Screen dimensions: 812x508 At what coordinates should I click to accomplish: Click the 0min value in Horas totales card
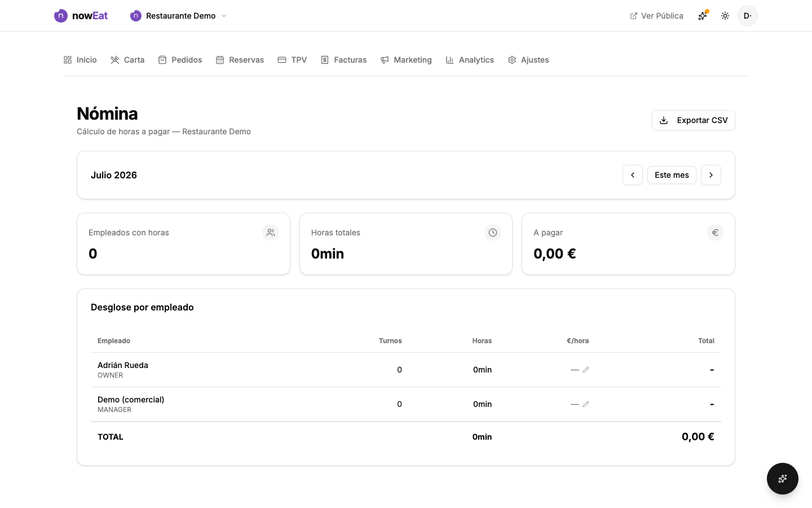point(328,254)
